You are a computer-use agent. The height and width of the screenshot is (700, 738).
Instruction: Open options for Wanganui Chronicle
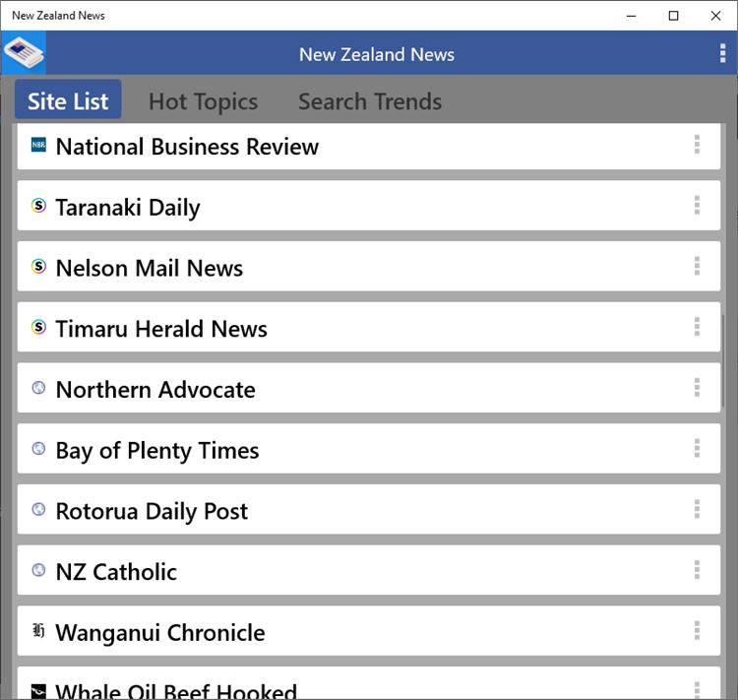pyautogui.click(x=697, y=631)
